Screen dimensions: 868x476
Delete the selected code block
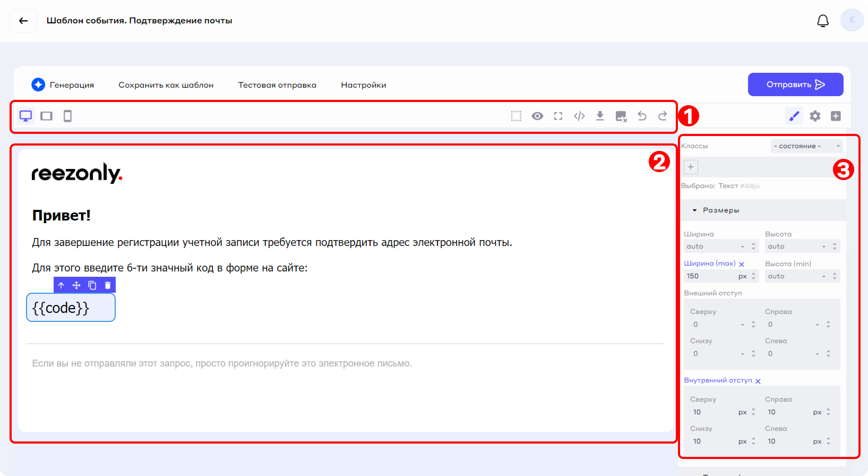[108, 286]
